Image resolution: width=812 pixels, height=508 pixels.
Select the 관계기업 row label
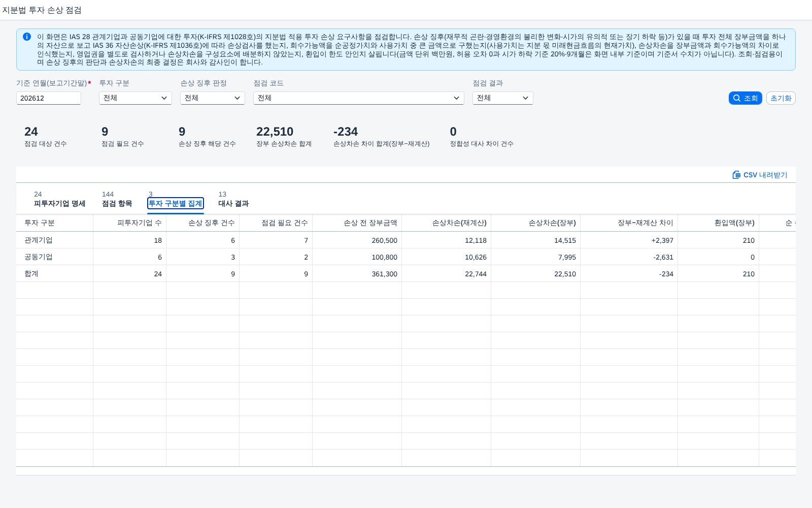click(39, 240)
